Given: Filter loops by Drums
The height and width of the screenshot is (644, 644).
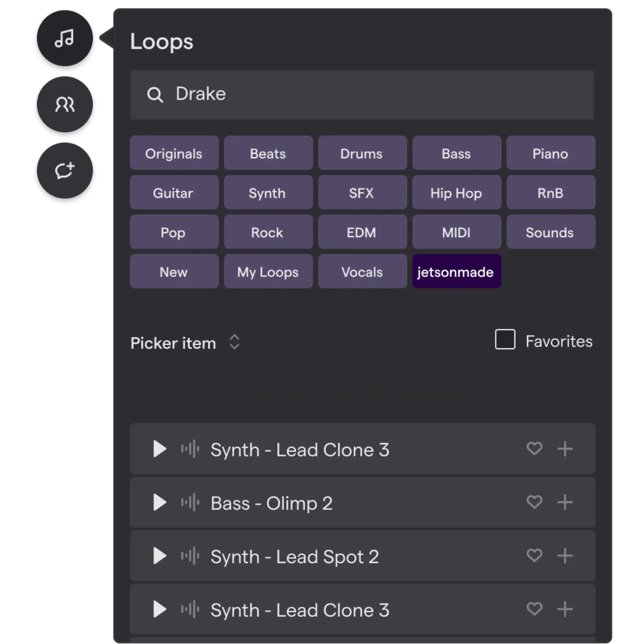Looking at the screenshot, I should (362, 153).
